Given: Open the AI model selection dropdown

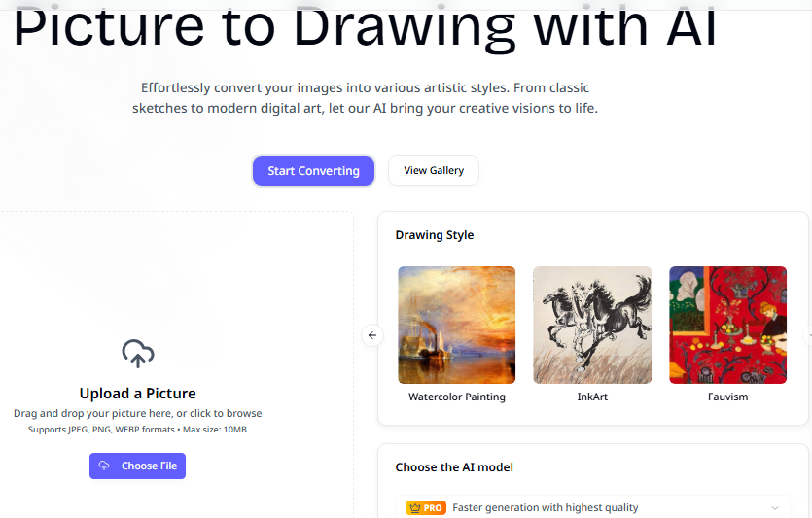Looking at the screenshot, I should 593,507.
